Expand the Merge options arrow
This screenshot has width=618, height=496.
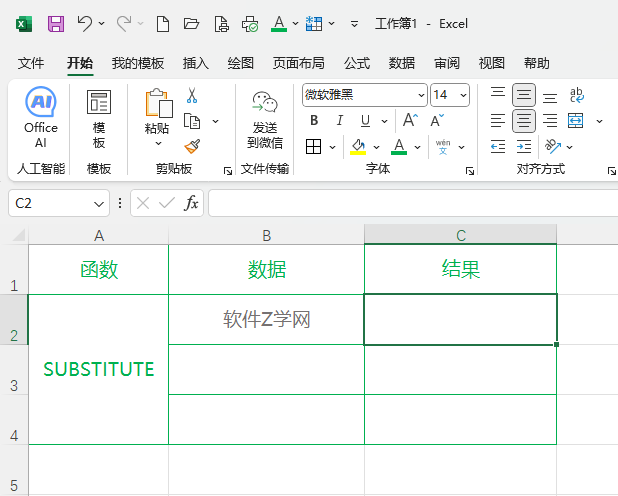coord(599,121)
